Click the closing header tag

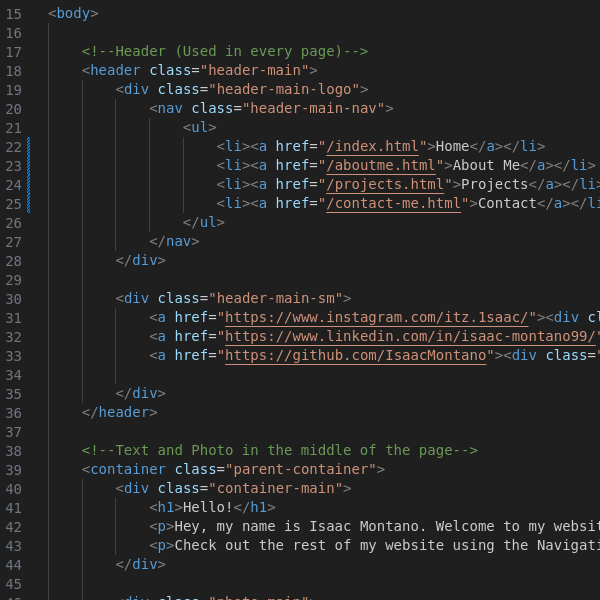coord(120,413)
